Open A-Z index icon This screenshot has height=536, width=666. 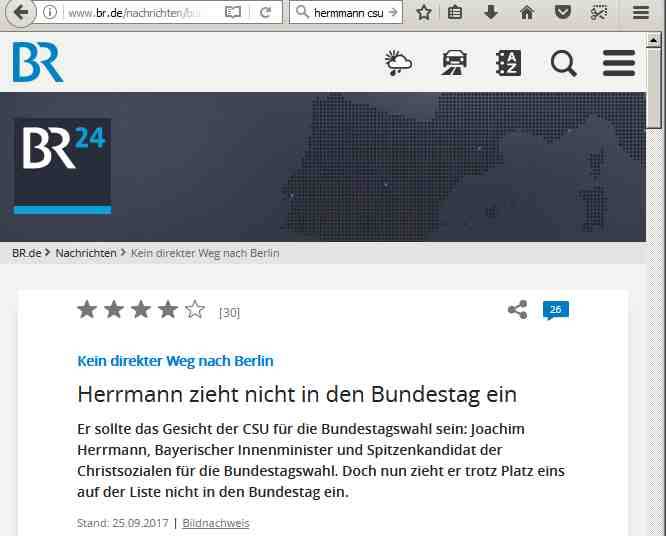click(508, 63)
